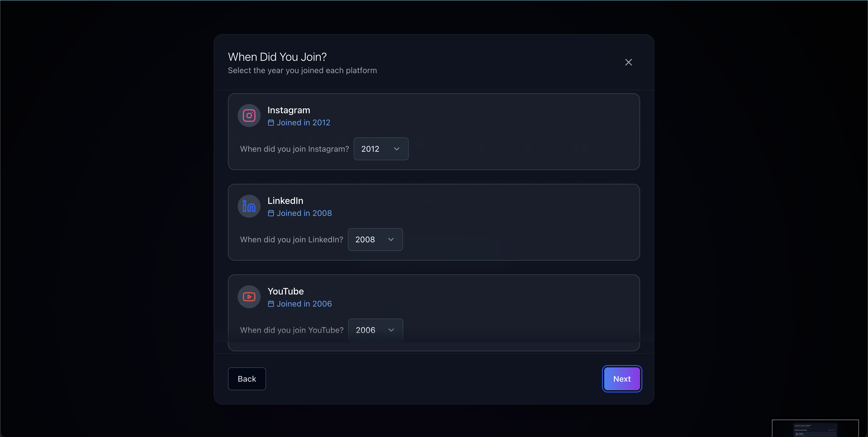Click the YouTube card title

[x=286, y=291]
